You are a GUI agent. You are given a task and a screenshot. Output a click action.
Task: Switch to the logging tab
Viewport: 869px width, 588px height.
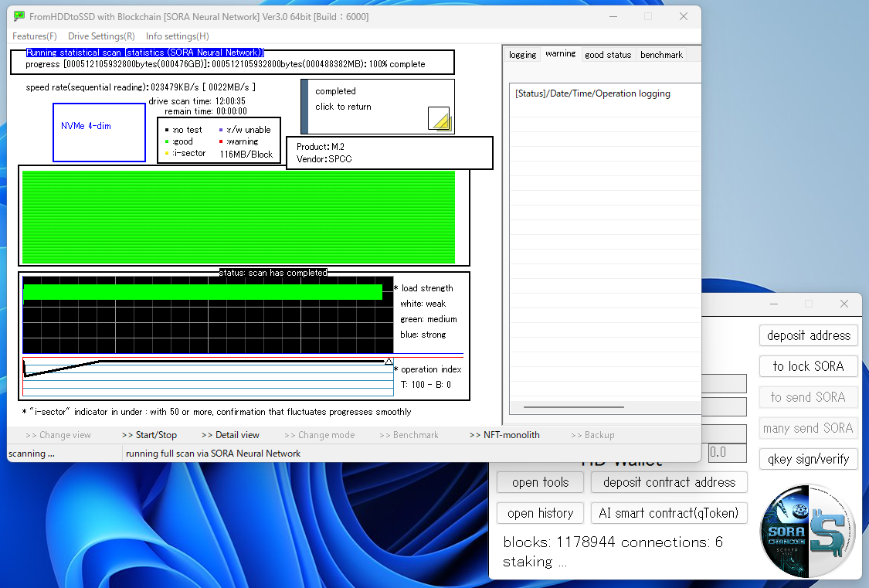(522, 55)
